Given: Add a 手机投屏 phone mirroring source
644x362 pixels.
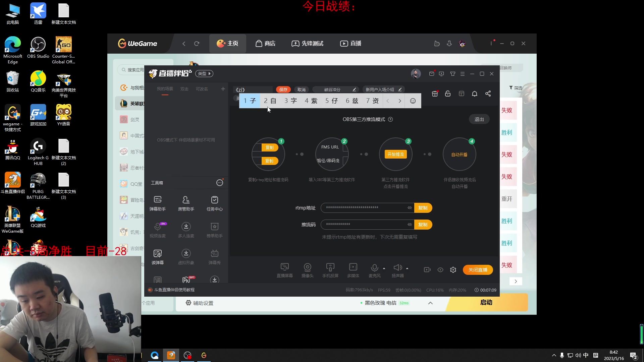Looking at the screenshot, I should [330, 270].
